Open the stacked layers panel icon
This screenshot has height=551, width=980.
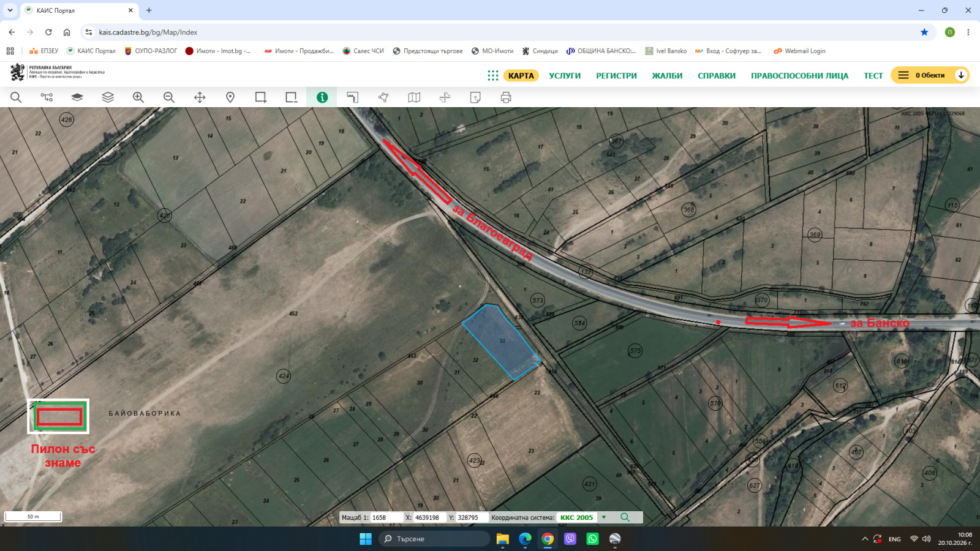click(x=108, y=97)
